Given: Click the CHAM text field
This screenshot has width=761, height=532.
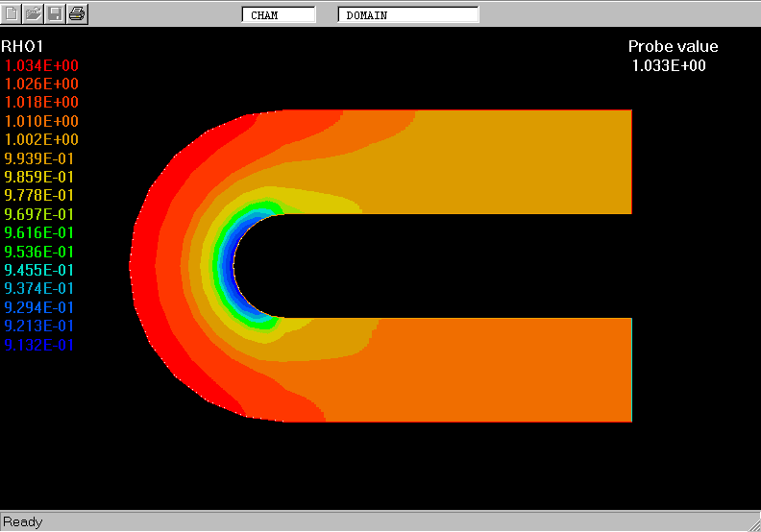Looking at the screenshot, I should (279, 15).
